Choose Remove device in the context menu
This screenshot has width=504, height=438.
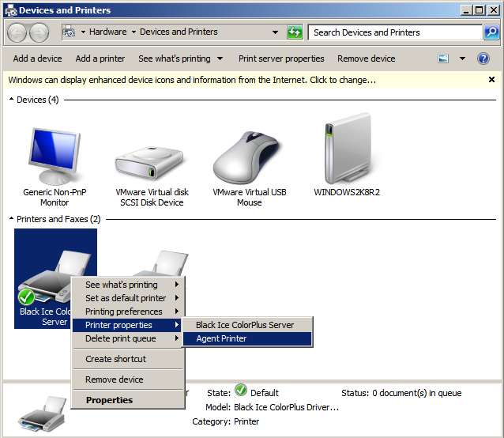[128, 379]
